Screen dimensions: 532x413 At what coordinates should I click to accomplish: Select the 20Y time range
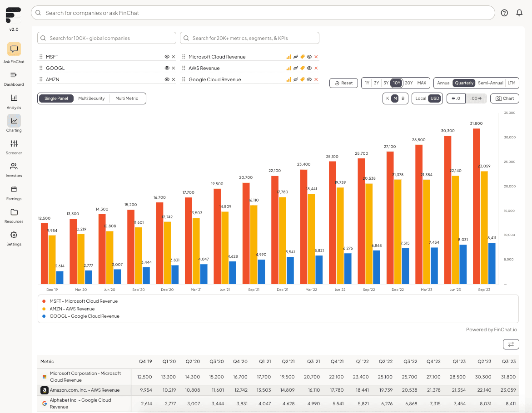point(409,83)
